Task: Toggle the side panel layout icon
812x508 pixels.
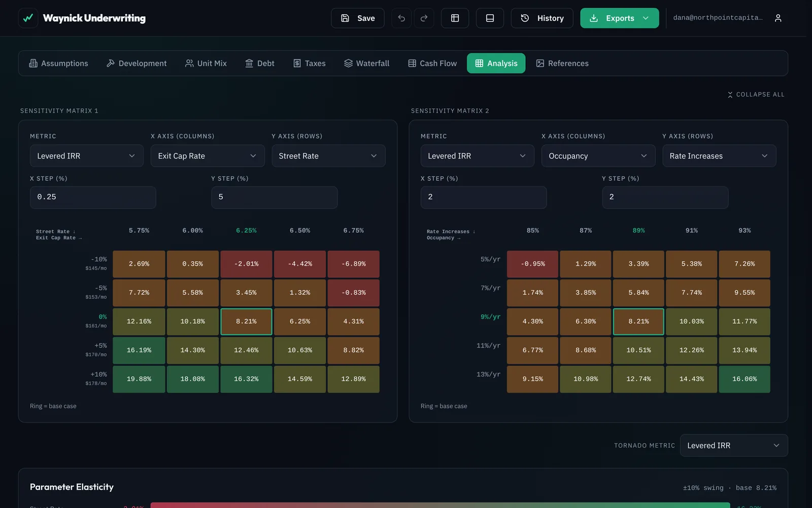Action: pos(455,18)
